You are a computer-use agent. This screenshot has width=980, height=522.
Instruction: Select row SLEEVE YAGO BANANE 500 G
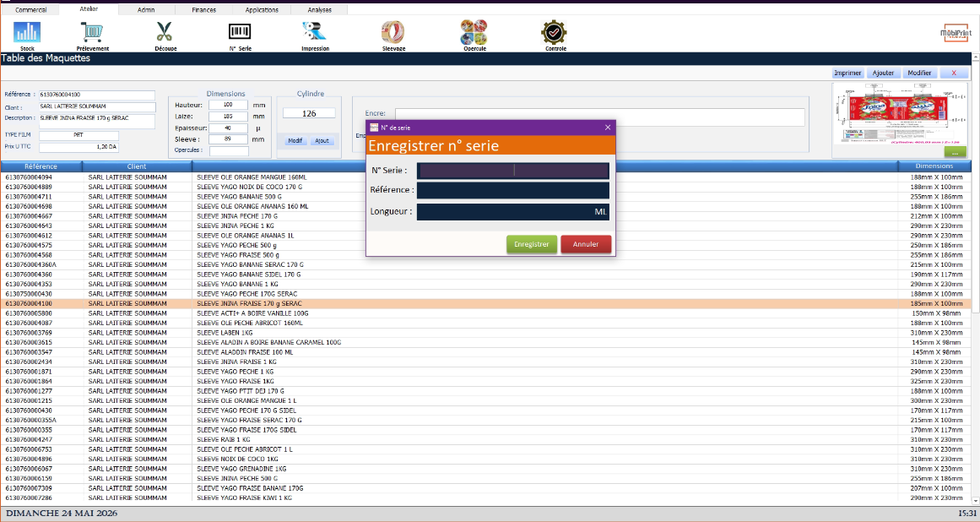click(x=486, y=197)
